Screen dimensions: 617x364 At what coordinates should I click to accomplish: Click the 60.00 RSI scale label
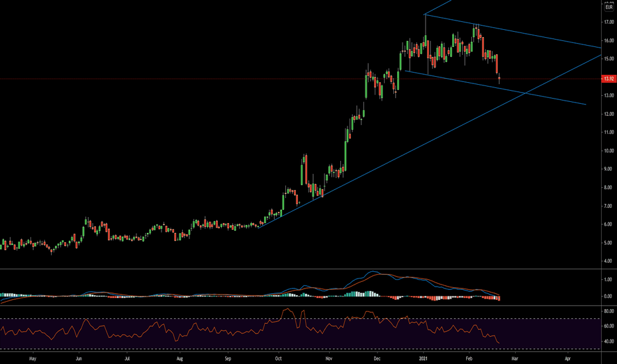click(x=609, y=326)
